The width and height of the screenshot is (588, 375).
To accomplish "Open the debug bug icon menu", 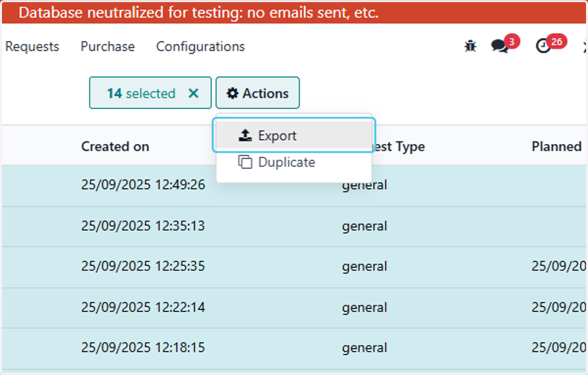I will 470,47.
